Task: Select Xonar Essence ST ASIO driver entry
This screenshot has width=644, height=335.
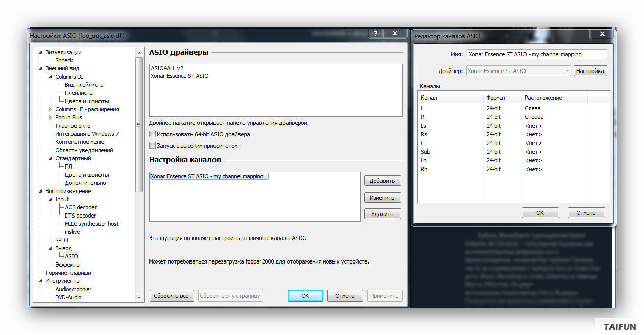Action: (179, 76)
